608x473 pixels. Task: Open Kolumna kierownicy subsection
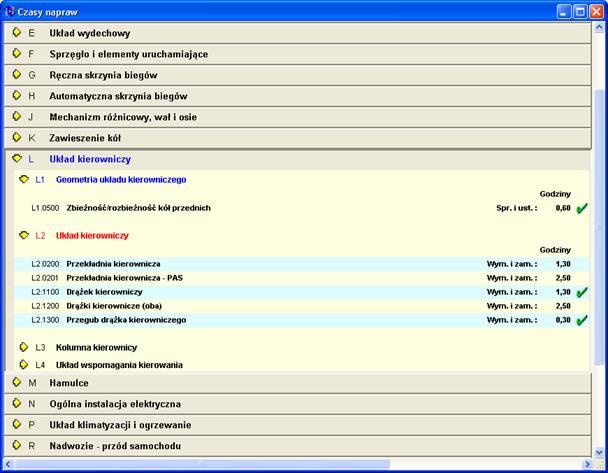[97, 347]
